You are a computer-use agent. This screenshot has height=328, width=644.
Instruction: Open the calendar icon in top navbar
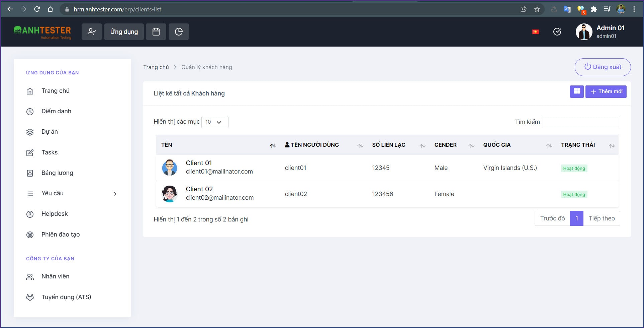tap(156, 32)
